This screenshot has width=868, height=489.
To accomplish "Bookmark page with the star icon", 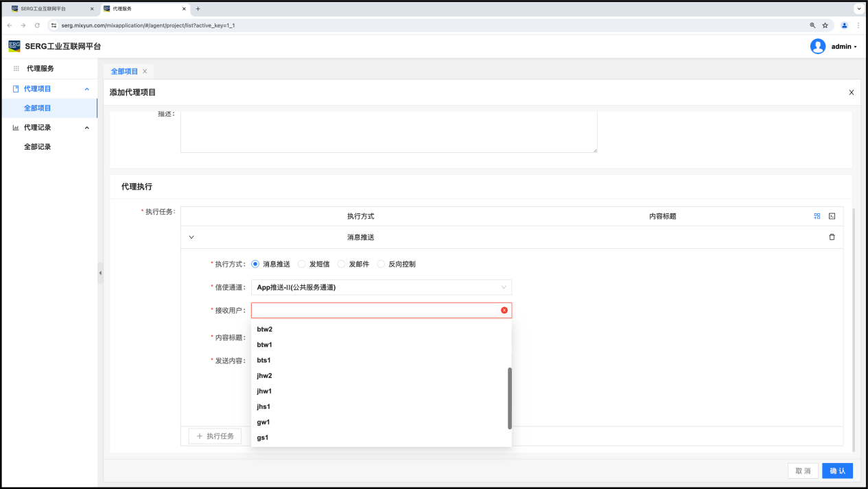I will tap(825, 25).
